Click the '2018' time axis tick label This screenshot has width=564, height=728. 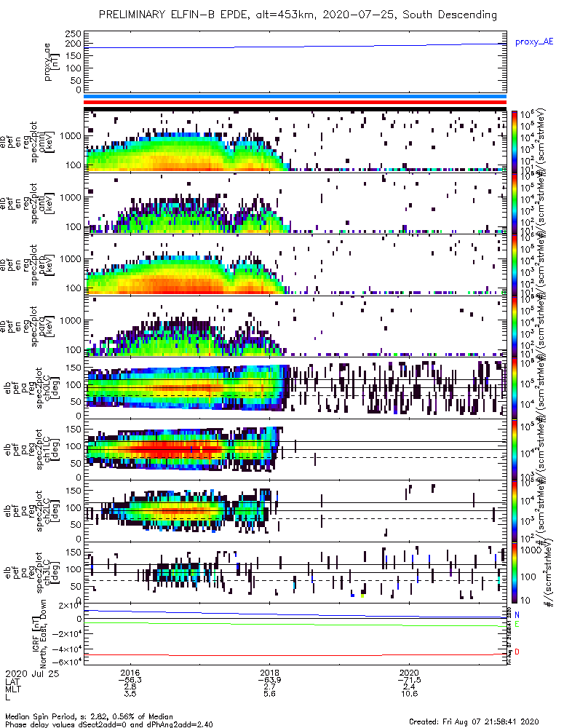click(270, 672)
